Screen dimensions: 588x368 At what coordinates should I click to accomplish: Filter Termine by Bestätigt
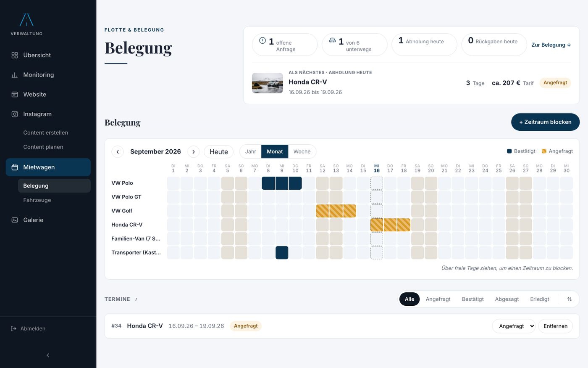point(472,299)
